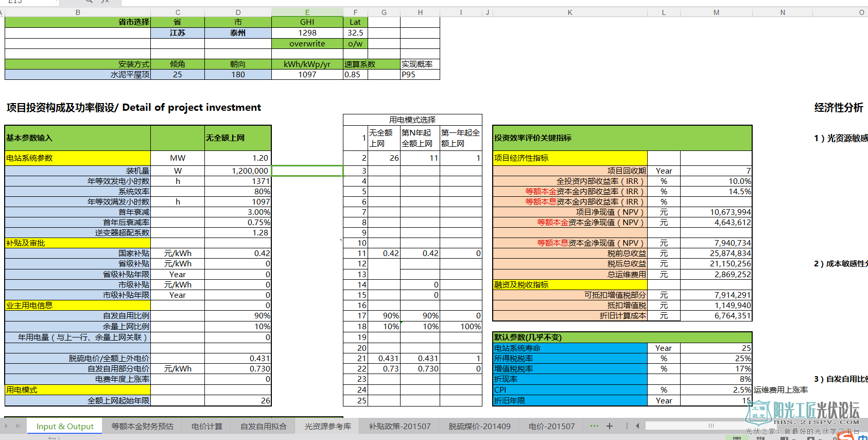Select the CPI 2.5% value
Viewport: 868px width, 440px height.
tap(716, 390)
